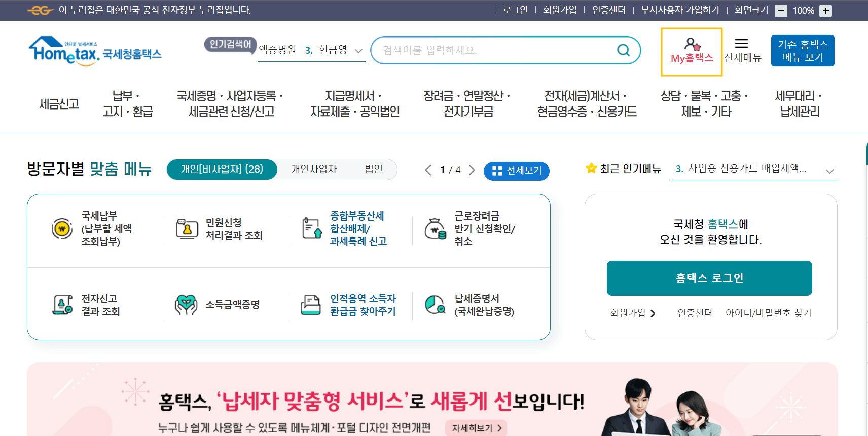Expand the 최근 인기메뉴 dropdown arrow
Viewport: 868px width, 436px height.
(x=830, y=171)
